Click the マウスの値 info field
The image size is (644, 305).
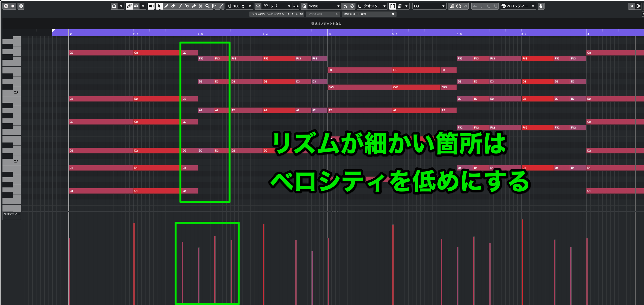pyautogui.click(x=323, y=14)
